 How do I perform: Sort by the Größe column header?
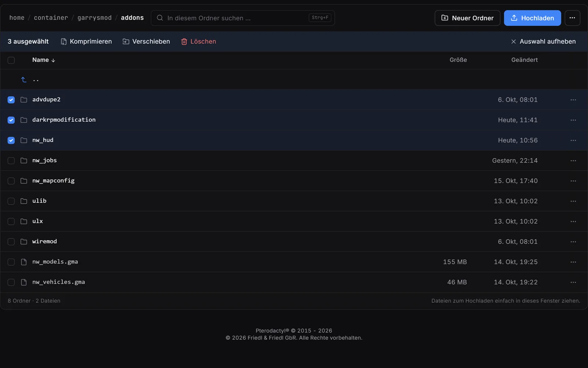[458, 60]
